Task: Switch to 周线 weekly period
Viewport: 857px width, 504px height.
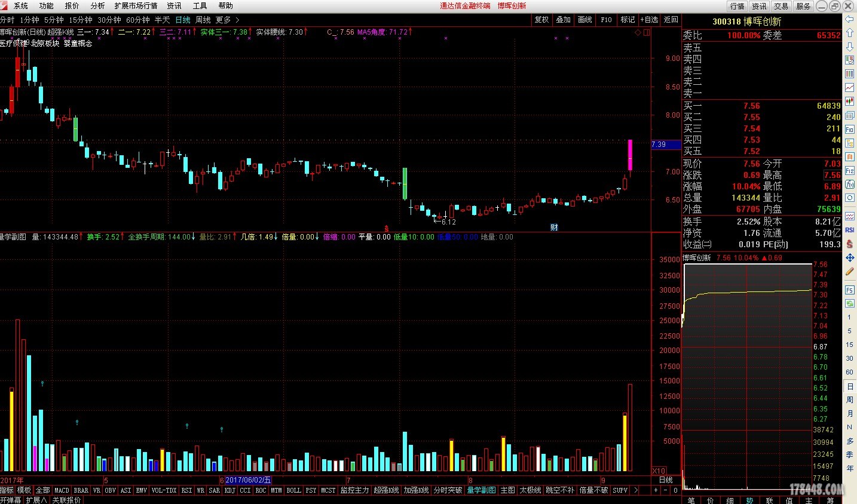Action: click(203, 20)
